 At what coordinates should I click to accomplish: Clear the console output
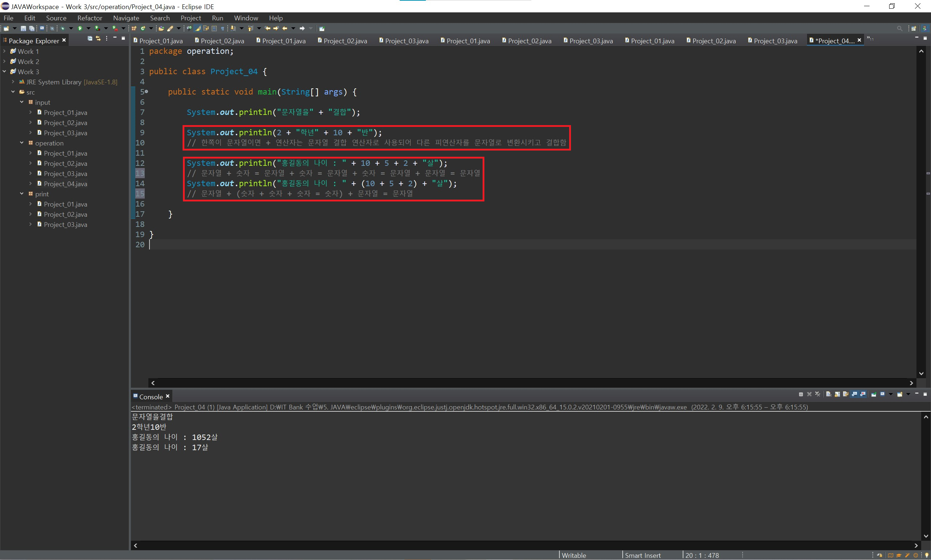(x=828, y=394)
